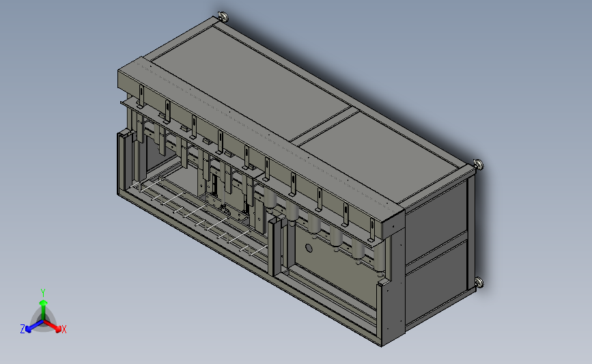Screen dimensions: 592x364
Task: Click the green Y axis arrow on the triad
Action: point(44,309)
